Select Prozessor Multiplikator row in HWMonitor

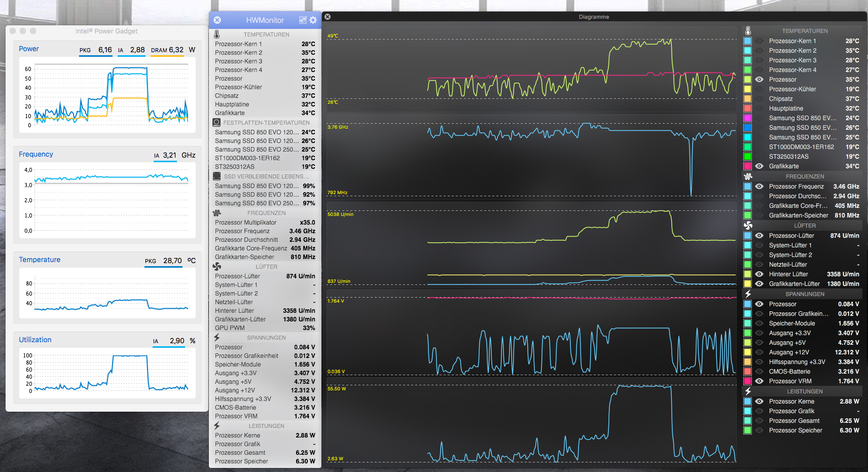coord(265,223)
